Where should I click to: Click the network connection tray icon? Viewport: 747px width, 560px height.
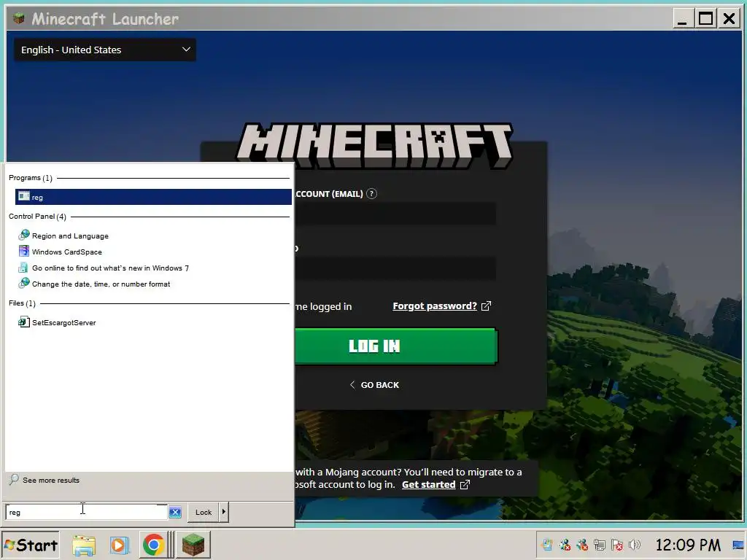point(600,545)
